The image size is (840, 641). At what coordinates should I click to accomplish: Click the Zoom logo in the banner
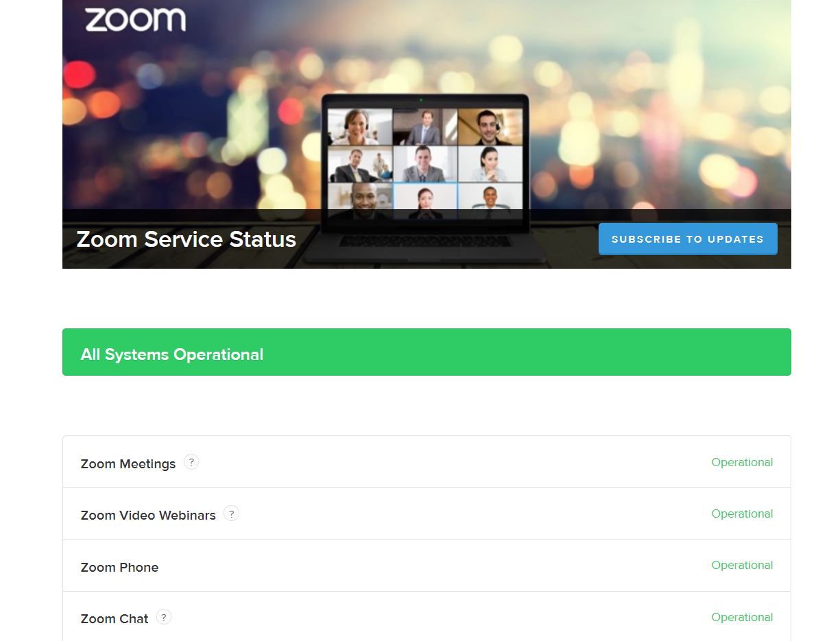pyautogui.click(x=135, y=19)
